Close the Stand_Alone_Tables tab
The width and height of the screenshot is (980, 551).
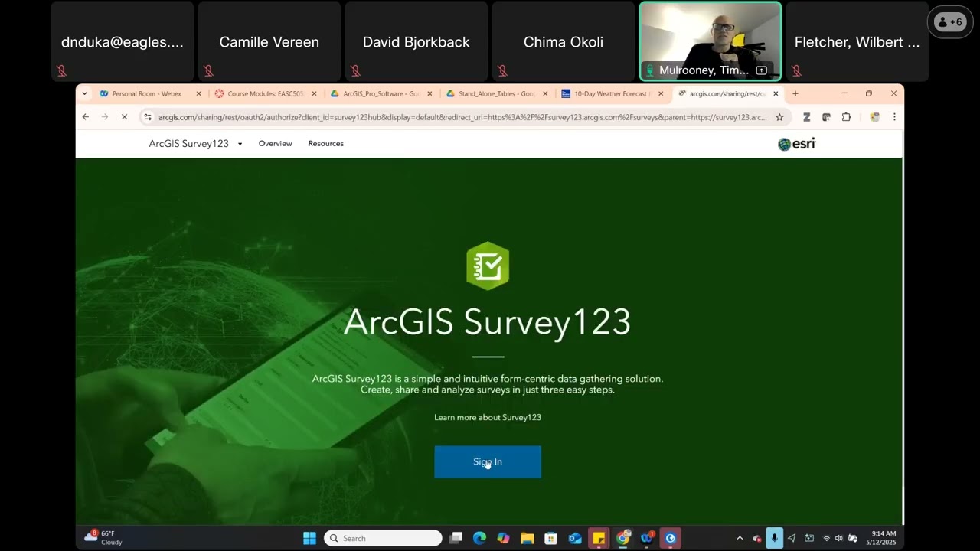tap(545, 94)
